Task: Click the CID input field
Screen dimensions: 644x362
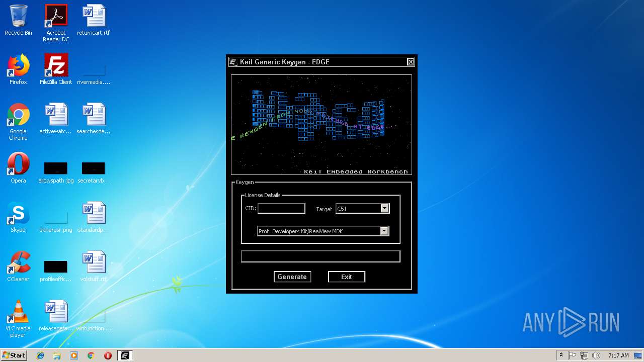Action: [281, 208]
